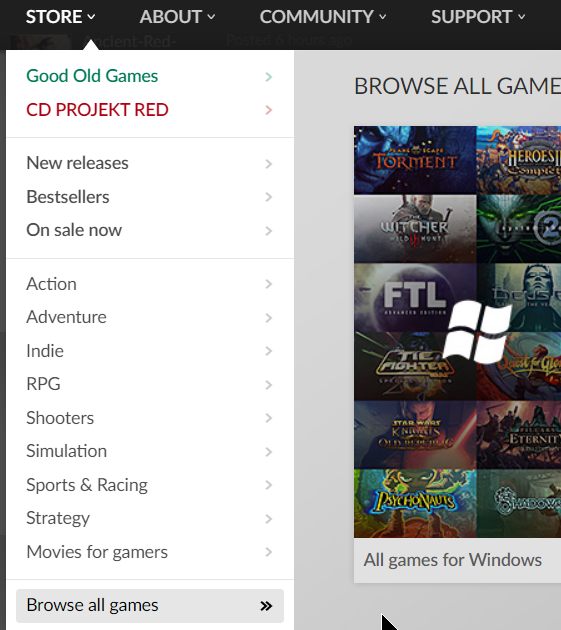Open Bestsellers category
561x630 pixels.
tap(150, 197)
